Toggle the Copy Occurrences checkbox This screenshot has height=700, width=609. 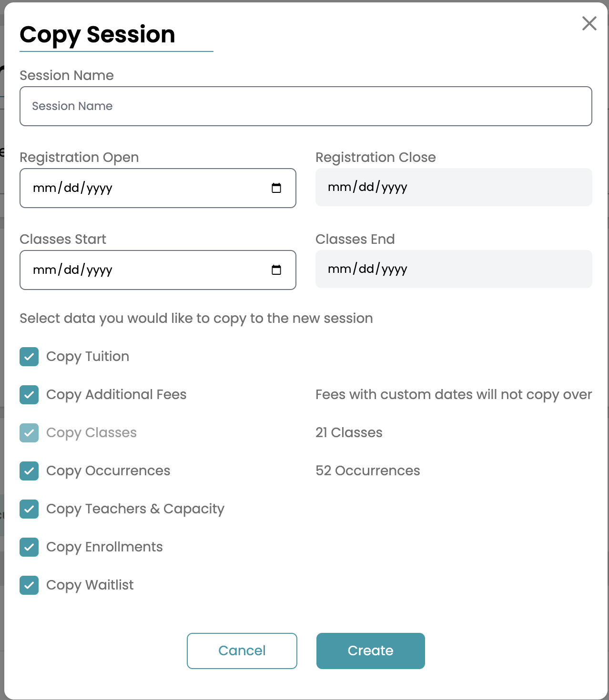point(29,471)
